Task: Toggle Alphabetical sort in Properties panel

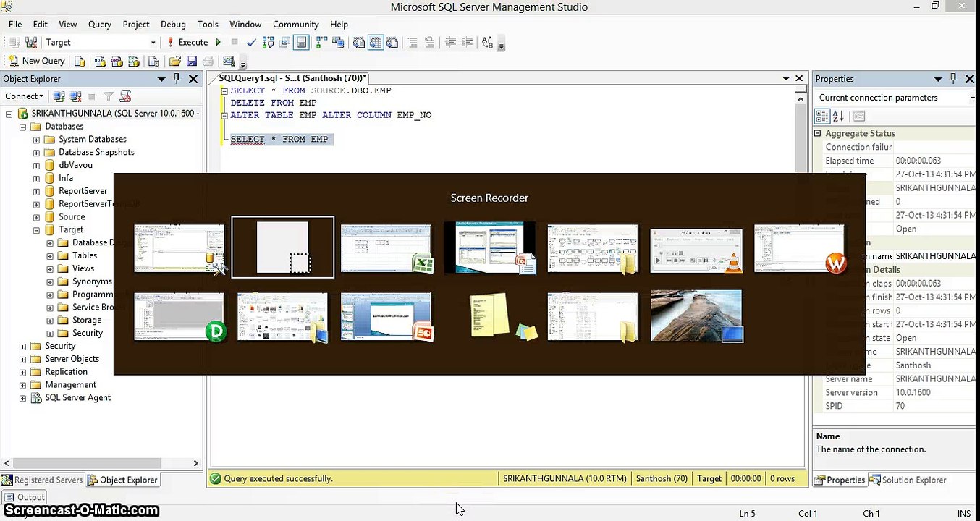Action: point(838,116)
